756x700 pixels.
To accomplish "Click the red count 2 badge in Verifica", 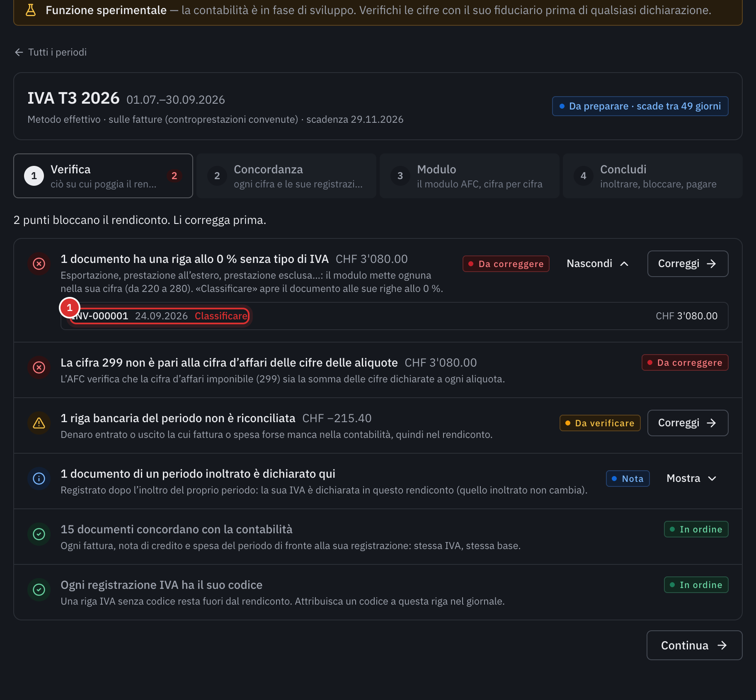I will pos(174,176).
